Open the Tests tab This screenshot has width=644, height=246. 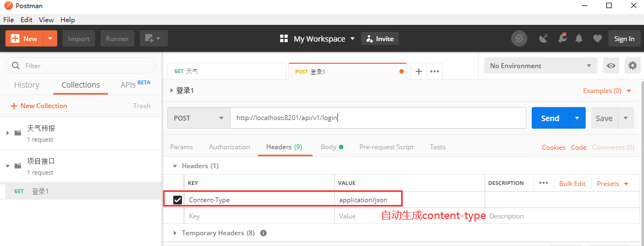(438, 147)
